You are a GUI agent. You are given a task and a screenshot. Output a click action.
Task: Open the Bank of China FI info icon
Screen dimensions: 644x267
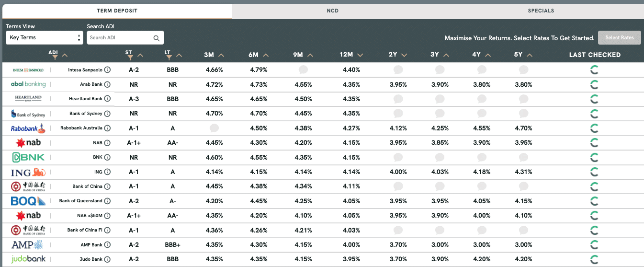[x=107, y=230]
